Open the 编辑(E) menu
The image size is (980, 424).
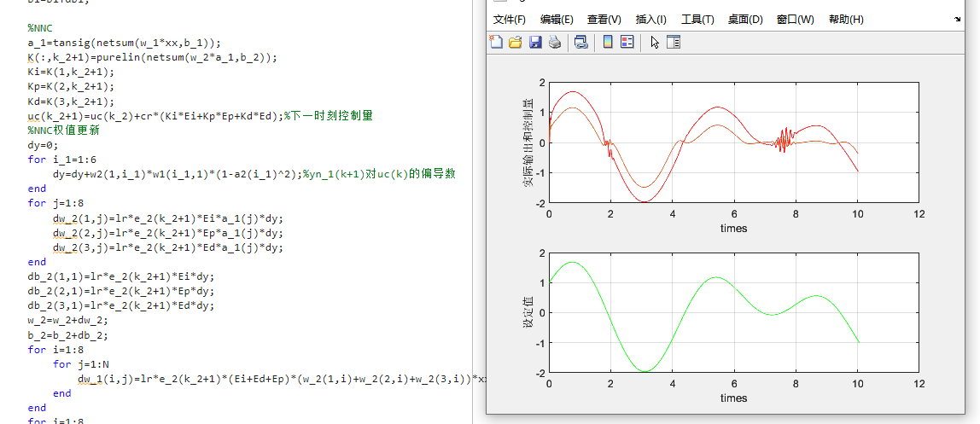coord(557,20)
